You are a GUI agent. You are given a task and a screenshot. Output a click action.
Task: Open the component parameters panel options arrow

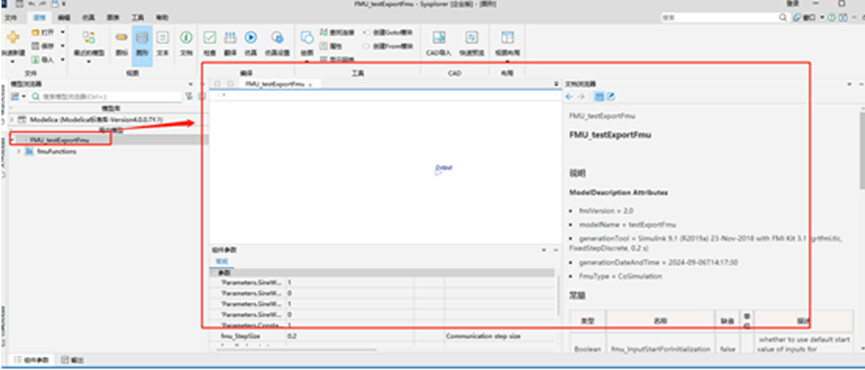pos(544,250)
